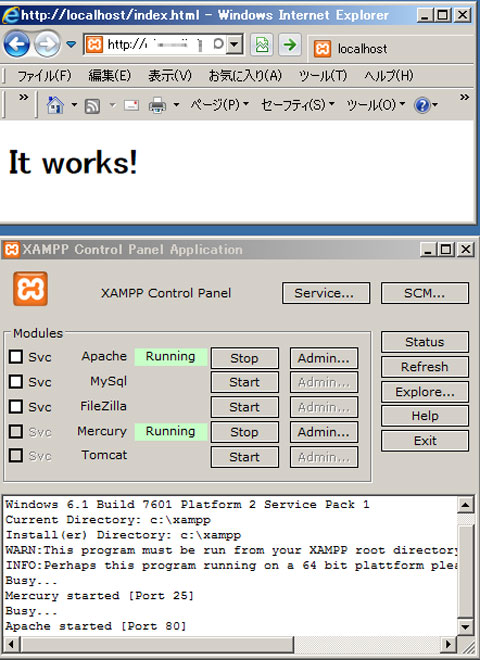
Task: Toggle the Tomcat Svc checkbox
Action: [x=16, y=455]
